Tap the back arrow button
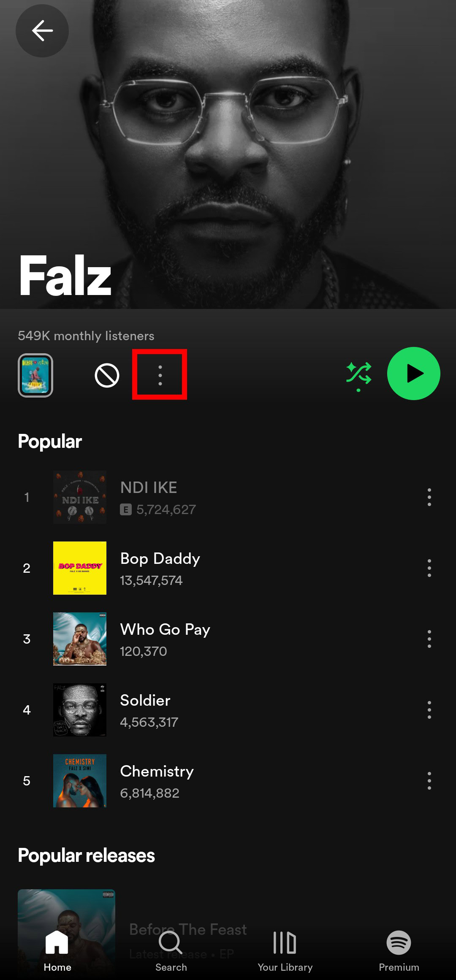 click(42, 31)
